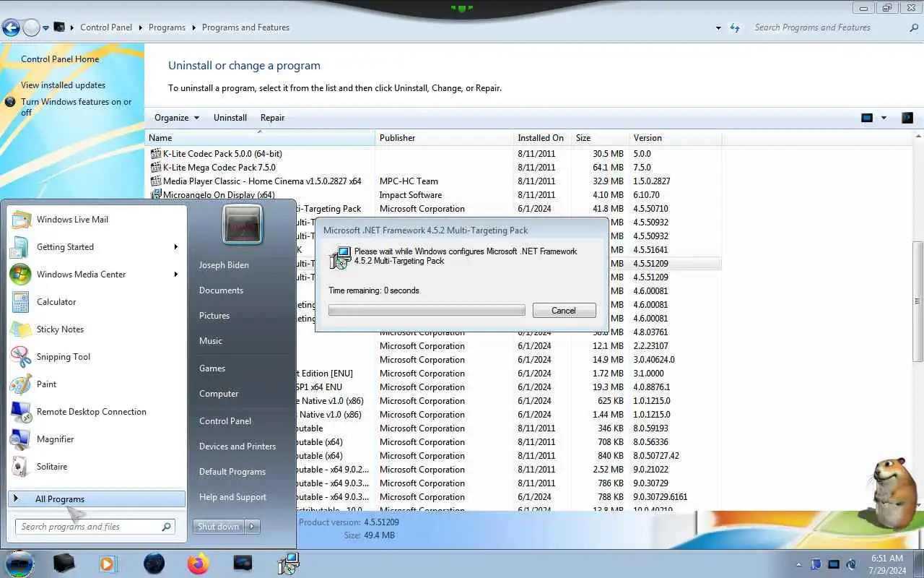Screen dimensions: 924x578
Task: Refresh the Programs and Features address bar
Action: pos(735,27)
